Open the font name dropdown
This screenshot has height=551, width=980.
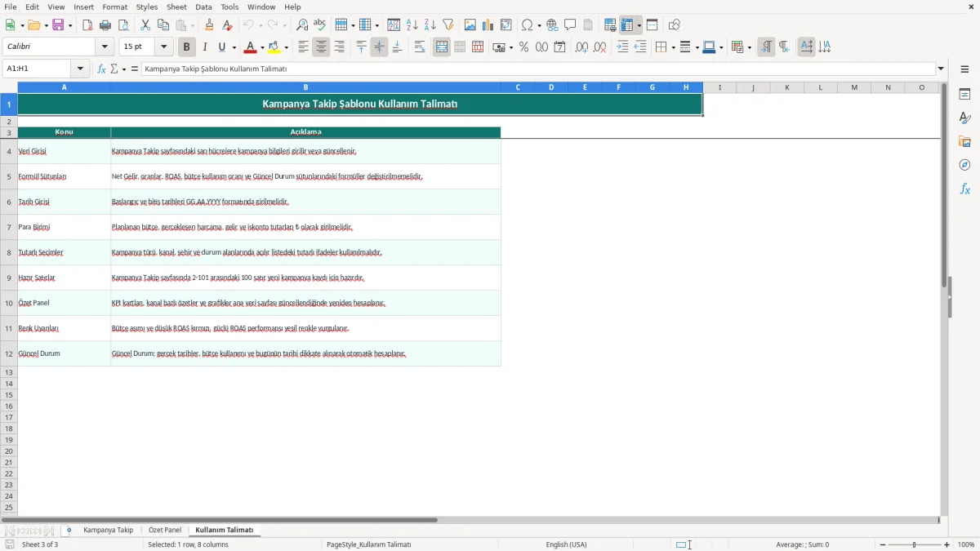click(x=105, y=47)
